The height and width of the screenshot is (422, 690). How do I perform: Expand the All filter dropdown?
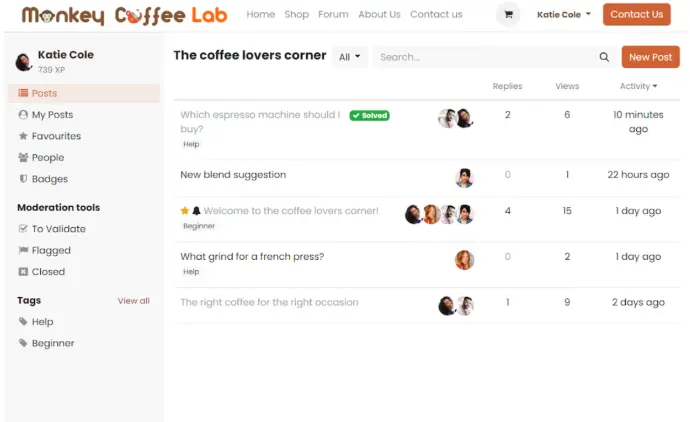[x=350, y=57]
